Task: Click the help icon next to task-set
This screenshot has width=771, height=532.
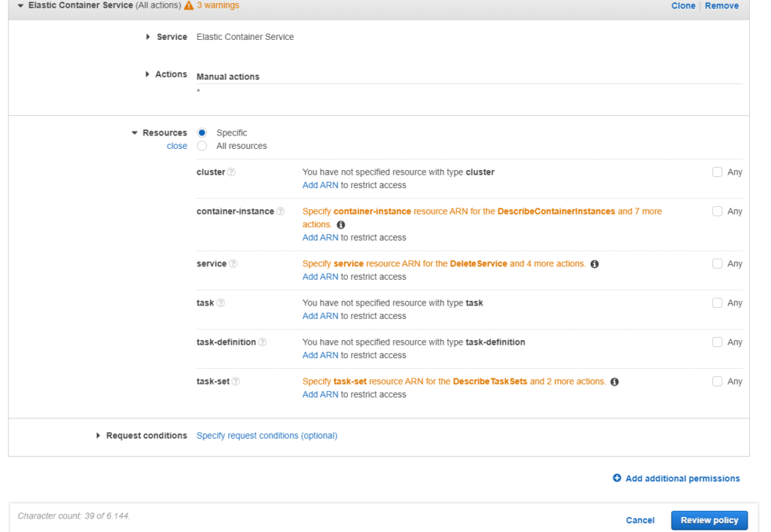Action: (x=236, y=382)
